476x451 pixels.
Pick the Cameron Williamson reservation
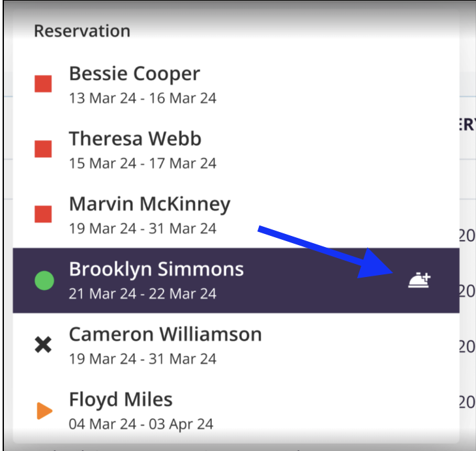165,334
